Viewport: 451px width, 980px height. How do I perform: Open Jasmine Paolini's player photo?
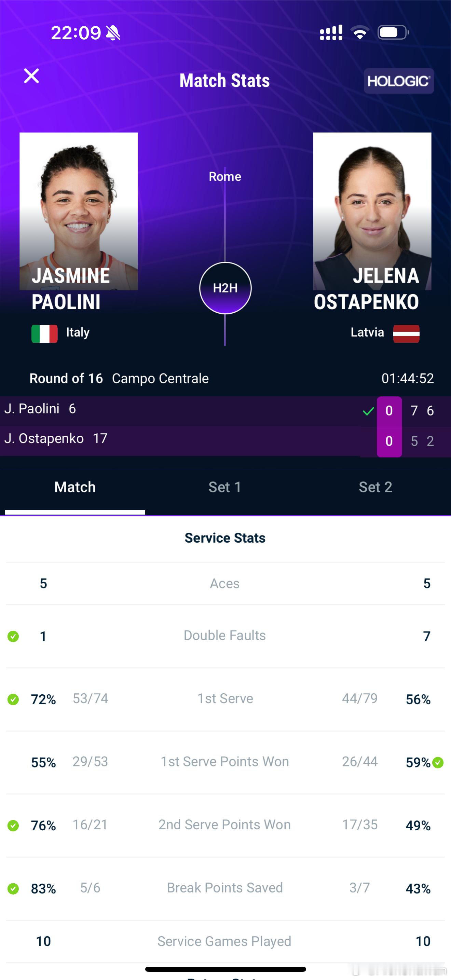coord(79,211)
